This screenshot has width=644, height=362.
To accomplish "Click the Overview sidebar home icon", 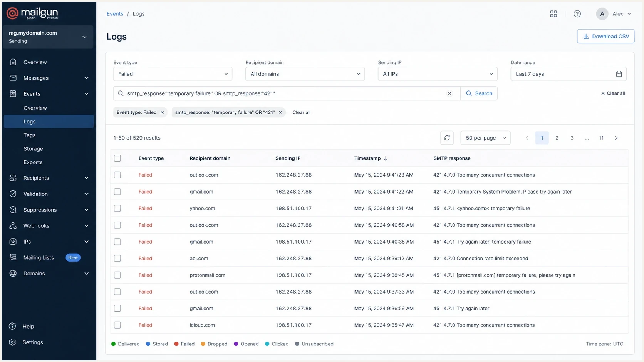I will (x=13, y=62).
